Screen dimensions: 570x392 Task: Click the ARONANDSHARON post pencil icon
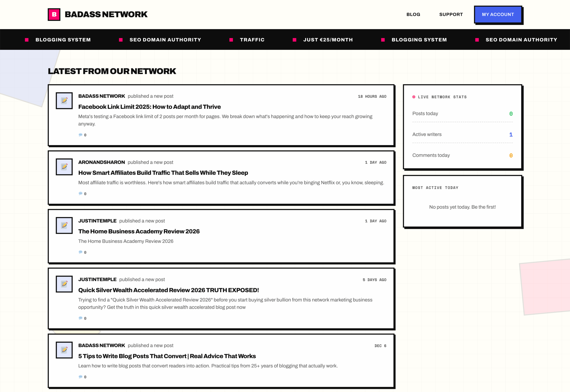(x=64, y=167)
